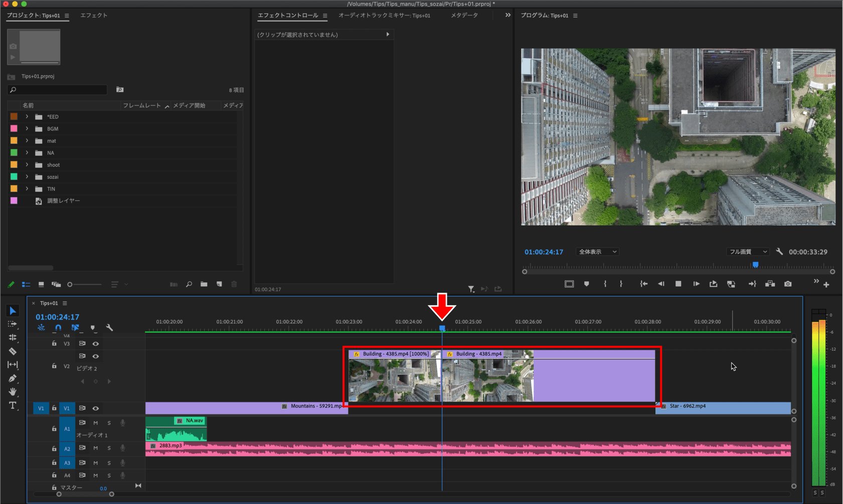Image resolution: width=843 pixels, height=504 pixels.
Task: Expand the sozai bin
Action: pos(27,177)
